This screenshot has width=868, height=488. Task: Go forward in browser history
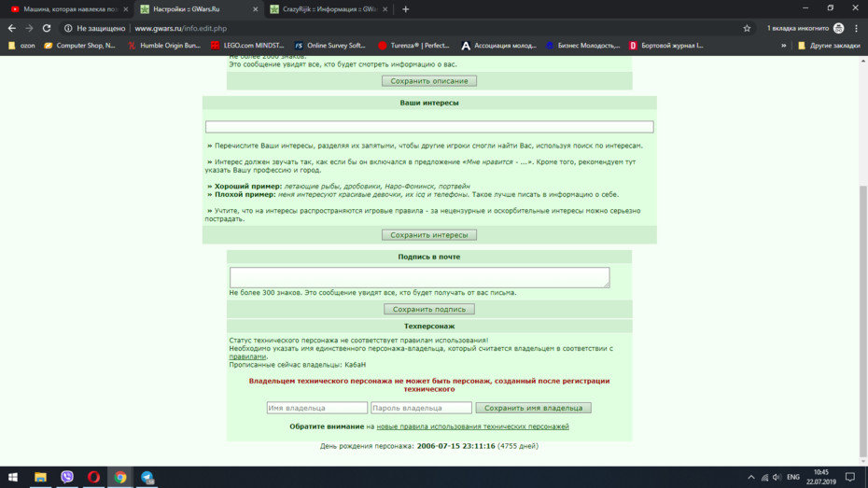coord(29,28)
